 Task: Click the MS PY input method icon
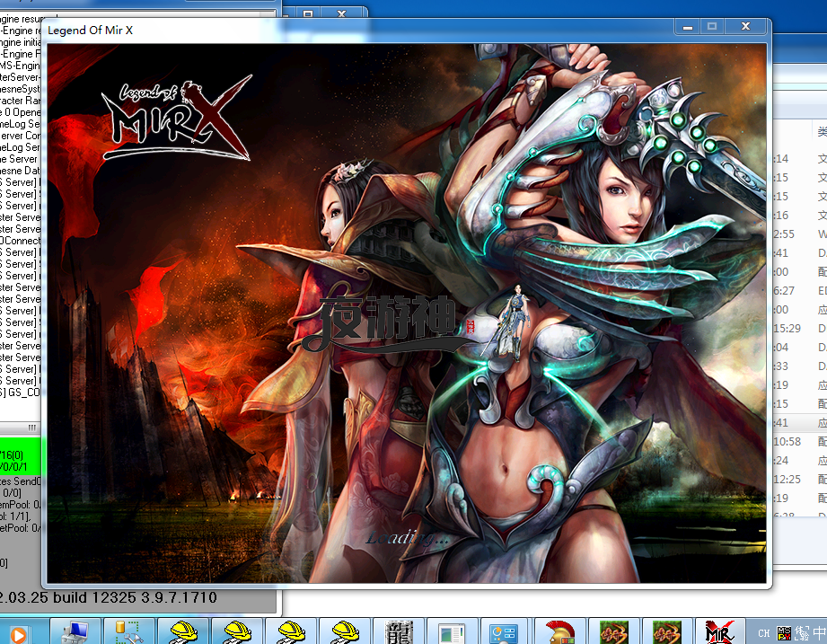pos(784,633)
